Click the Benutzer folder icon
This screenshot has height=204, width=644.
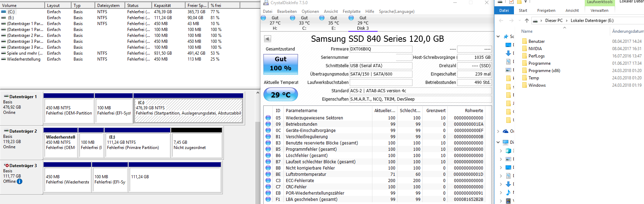(x=524, y=41)
